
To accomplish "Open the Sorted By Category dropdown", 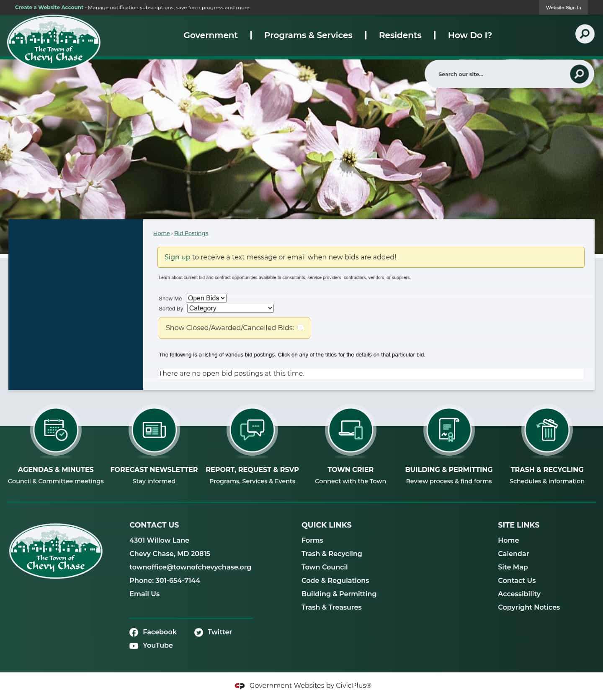I will click(x=230, y=308).
